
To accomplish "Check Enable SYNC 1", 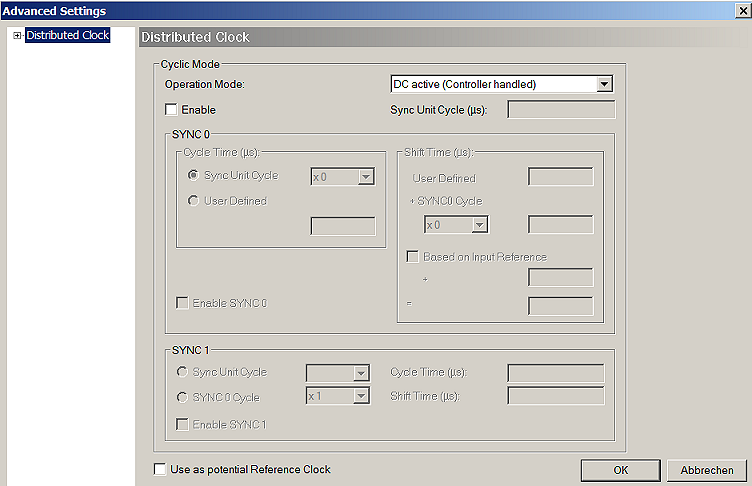I will (182, 425).
